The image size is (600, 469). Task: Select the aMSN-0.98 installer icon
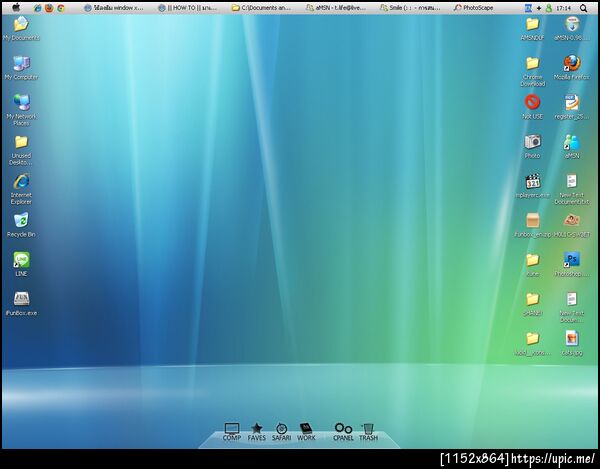point(572,29)
